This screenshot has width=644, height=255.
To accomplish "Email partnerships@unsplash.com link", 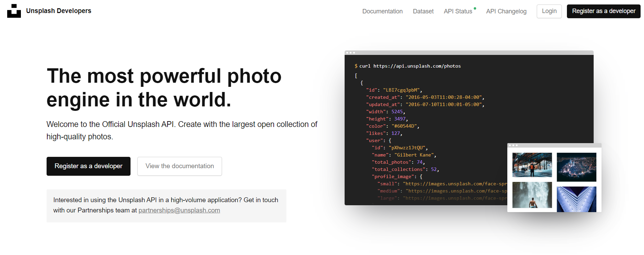I will coord(179,210).
